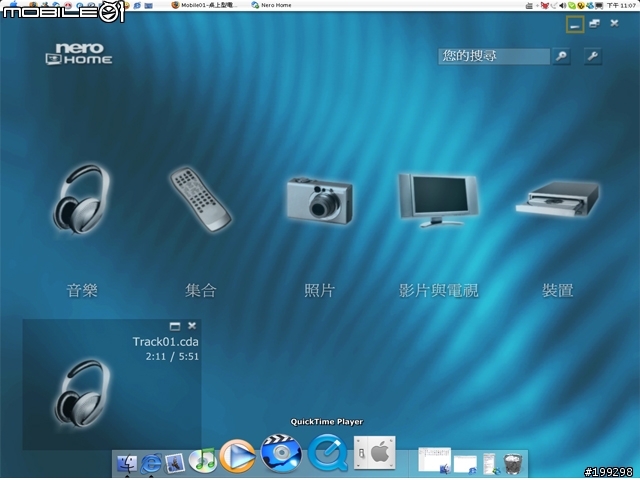Click the Nero Home logo
This screenshot has height=480, width=640.
tap(79, 53)
